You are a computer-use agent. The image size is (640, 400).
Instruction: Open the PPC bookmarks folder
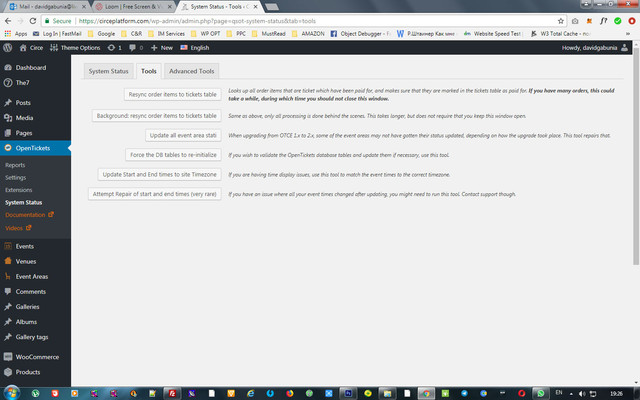[236, 33]
